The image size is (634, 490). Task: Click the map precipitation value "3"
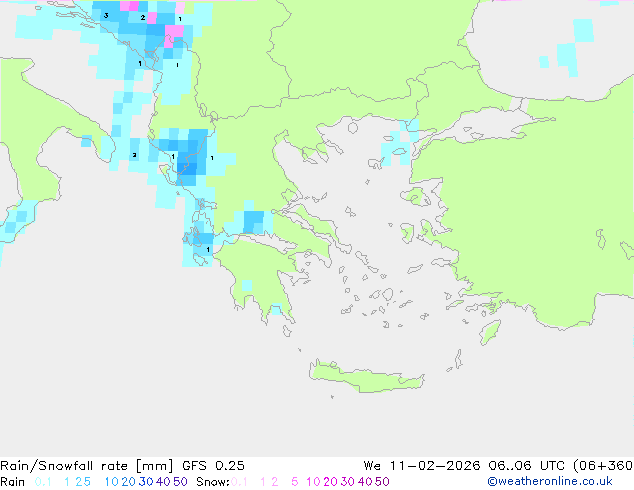point(106,16)
